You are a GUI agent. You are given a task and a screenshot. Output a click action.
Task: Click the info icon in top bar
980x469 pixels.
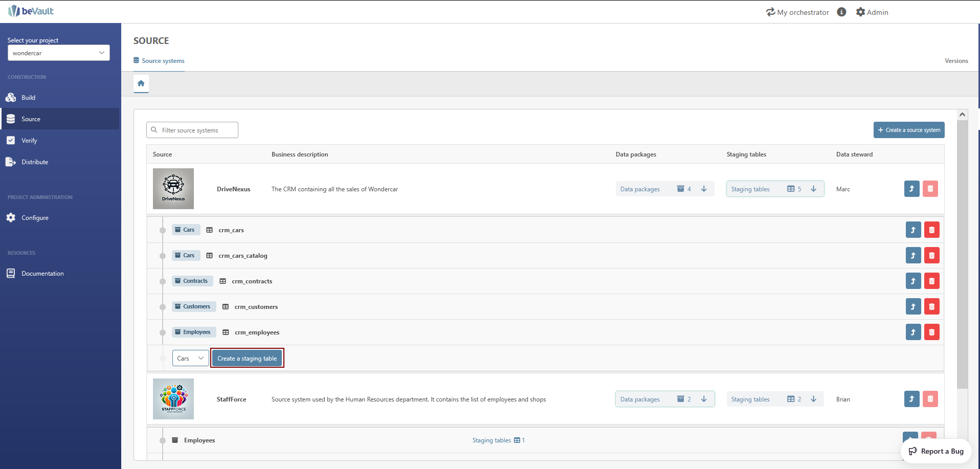tap(841, 12)
